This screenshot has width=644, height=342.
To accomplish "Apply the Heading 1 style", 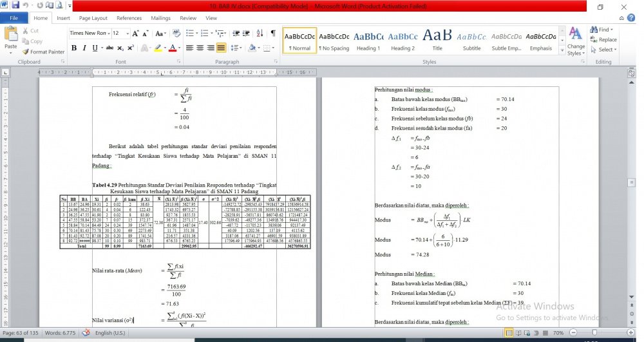I will pyautogui.click(x=368, y=41).
